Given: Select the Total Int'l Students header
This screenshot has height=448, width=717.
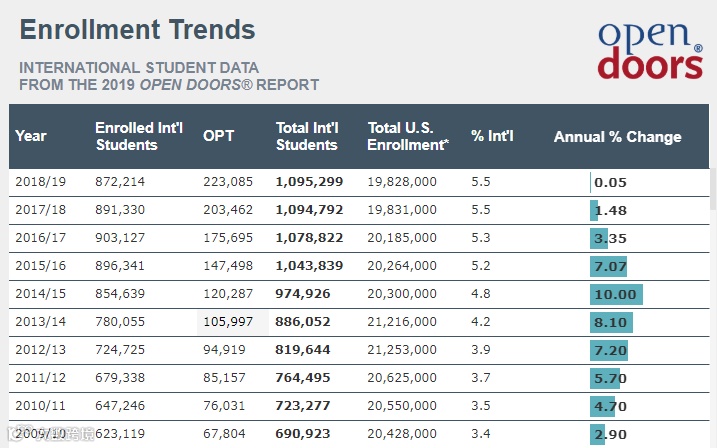Looking at the screenshot, I should tap(307, 136).
